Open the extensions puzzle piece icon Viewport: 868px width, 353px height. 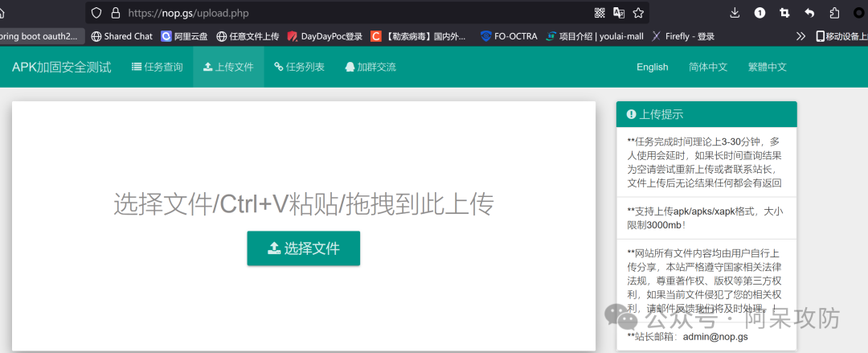click(x=834, y=13)
